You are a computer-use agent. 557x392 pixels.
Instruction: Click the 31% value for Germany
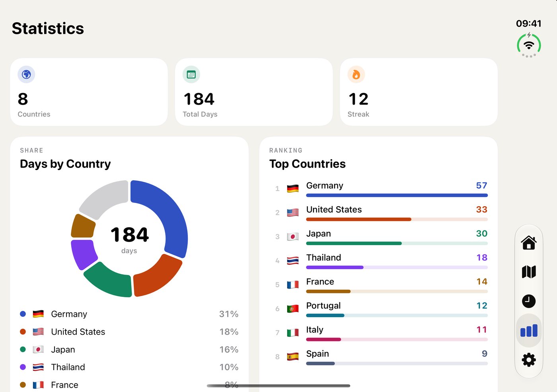pos(229,314)
